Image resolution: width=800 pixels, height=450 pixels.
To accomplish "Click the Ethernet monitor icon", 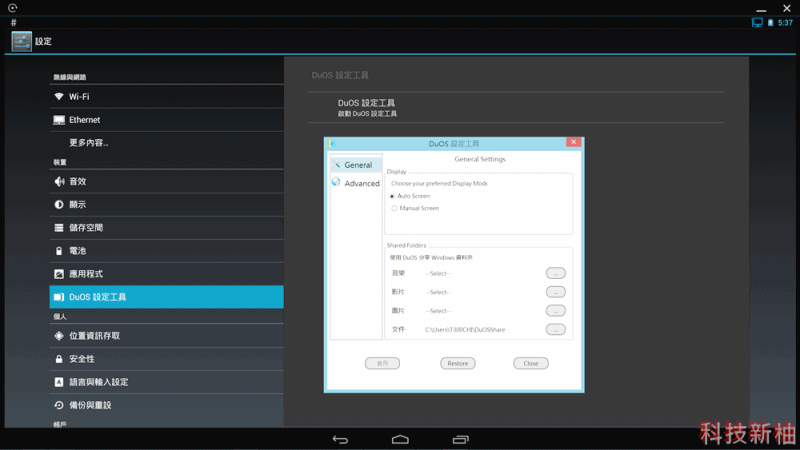I will 59,120.
